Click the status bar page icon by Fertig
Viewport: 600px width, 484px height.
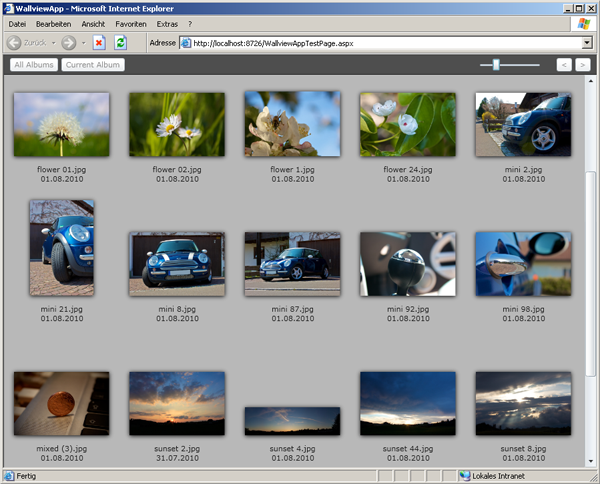[x=9, y=476]
